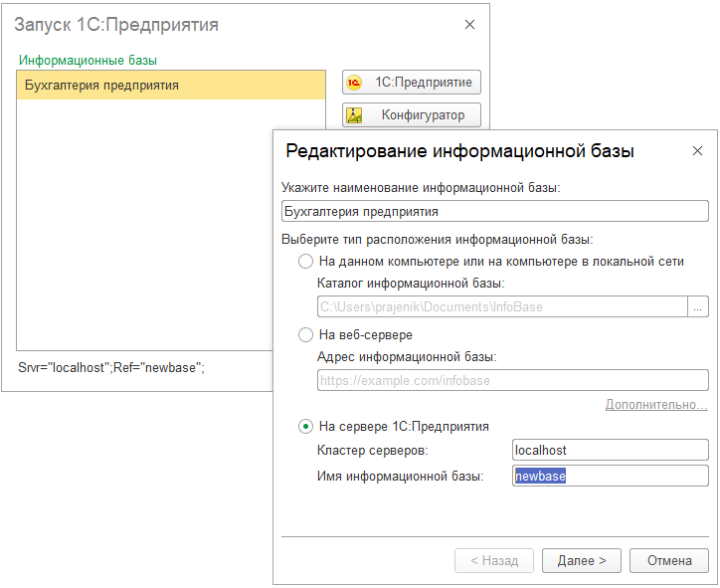Click the Имя информационной базы field newbase
720x588 pixels.
click(611, 476)
